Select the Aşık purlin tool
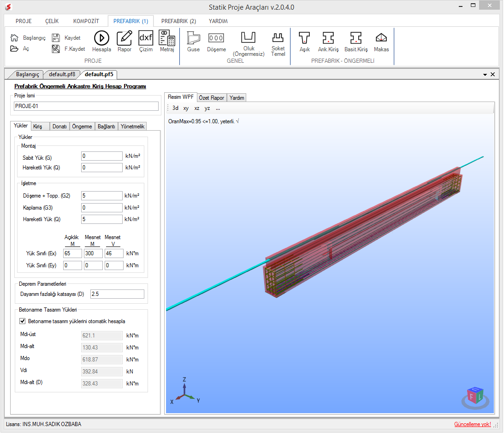This screenshot has width=504, height=433. click(x=304, y=42)
